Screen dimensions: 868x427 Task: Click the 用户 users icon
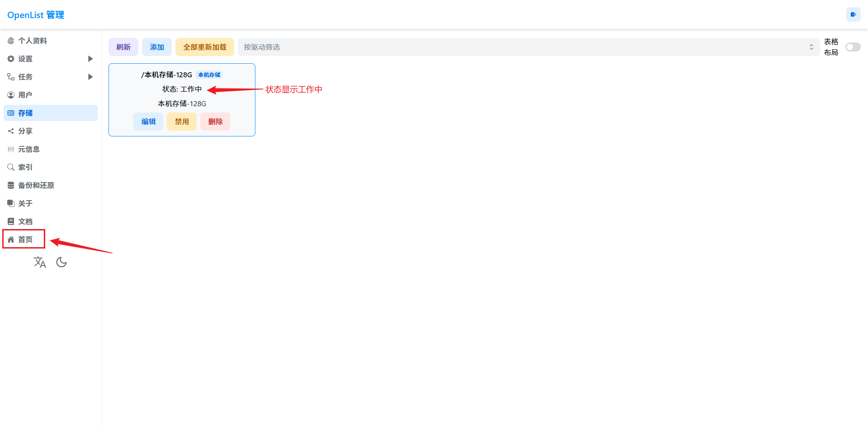(x=11, y=95)
